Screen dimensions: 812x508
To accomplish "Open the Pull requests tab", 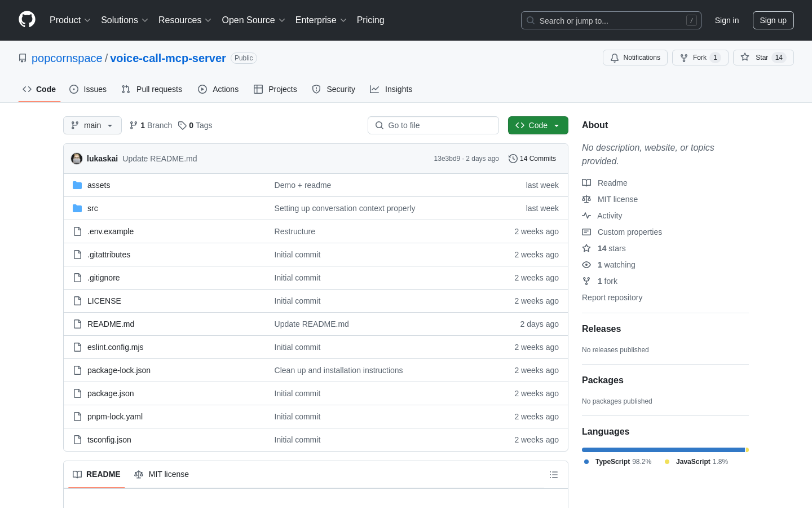I will (152, 89).
